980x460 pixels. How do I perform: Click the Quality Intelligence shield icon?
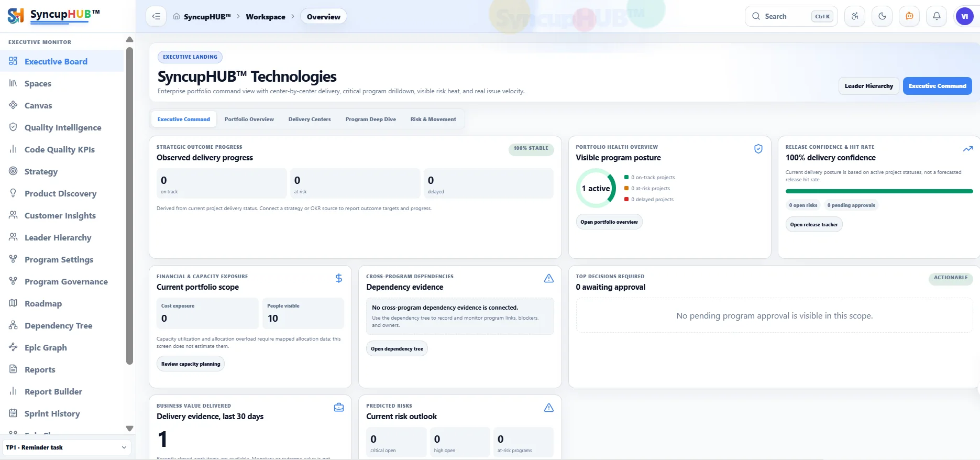pyautogui.click(x=13, y=127)
